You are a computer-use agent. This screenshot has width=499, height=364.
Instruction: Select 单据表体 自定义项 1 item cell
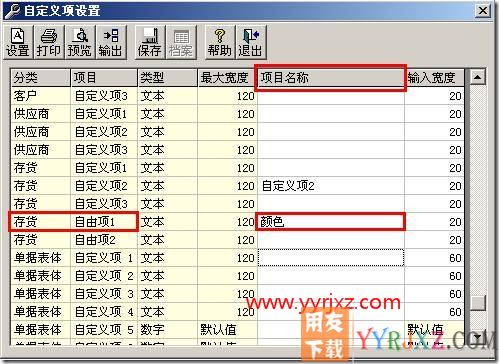click(104, 258)
